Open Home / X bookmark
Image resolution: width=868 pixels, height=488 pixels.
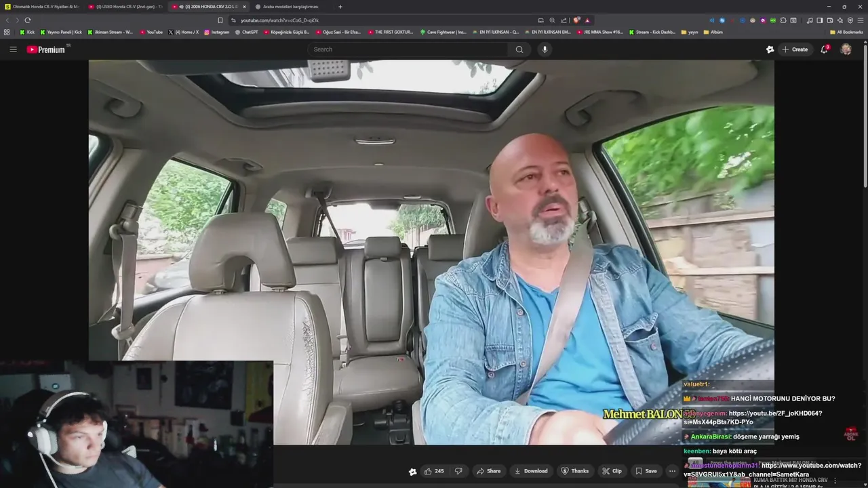click(183, 32)
